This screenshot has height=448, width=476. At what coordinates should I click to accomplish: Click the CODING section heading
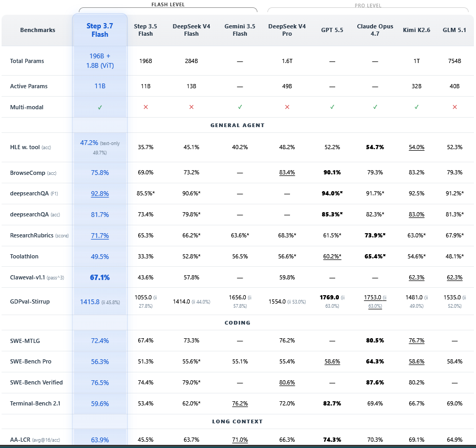[237, 322]
